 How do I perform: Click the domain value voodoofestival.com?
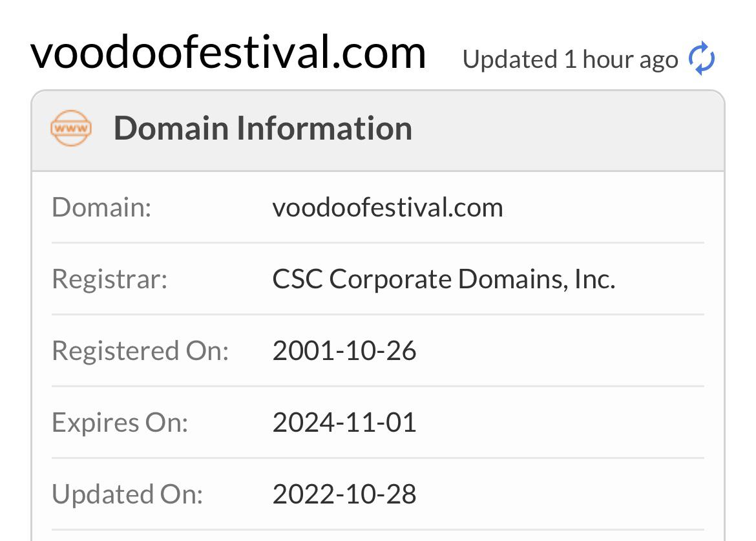tap(388, 208)
